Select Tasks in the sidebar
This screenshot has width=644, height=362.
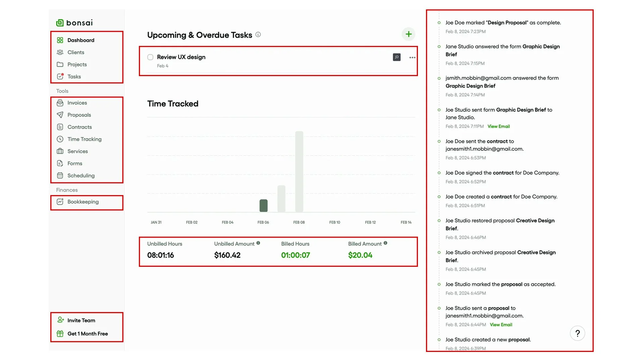coord(74,77)
